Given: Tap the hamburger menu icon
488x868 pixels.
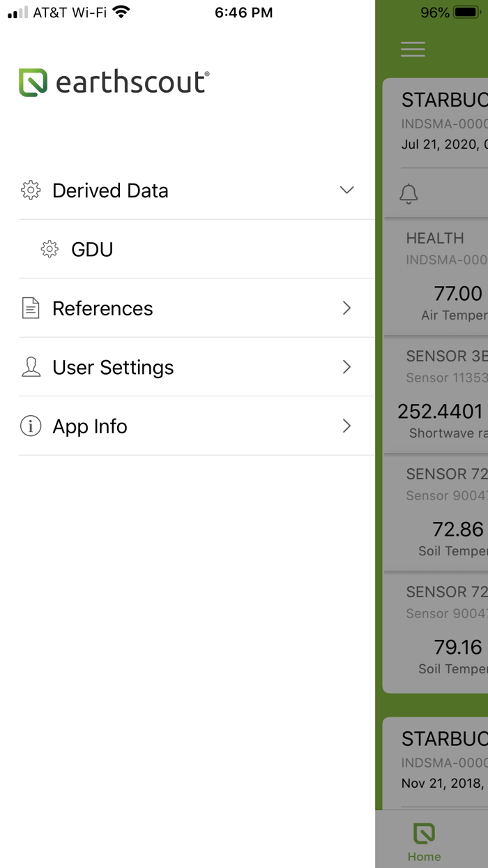Looking at the screenshot, I should click(413, 49).
